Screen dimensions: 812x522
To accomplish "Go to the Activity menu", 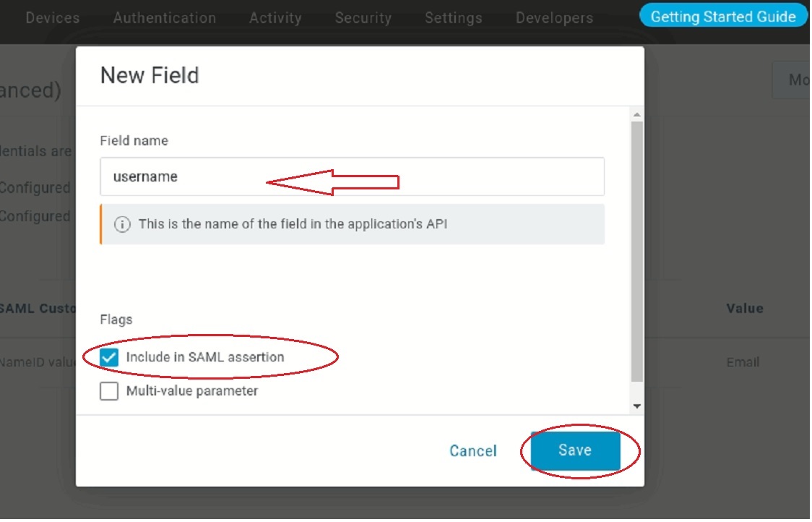I will pos(275,18).
